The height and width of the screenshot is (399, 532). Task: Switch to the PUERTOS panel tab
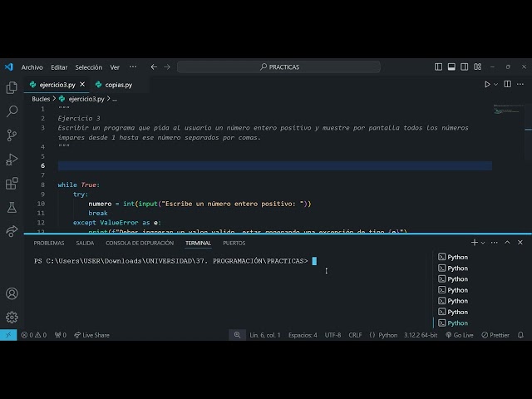pos(234,243)
